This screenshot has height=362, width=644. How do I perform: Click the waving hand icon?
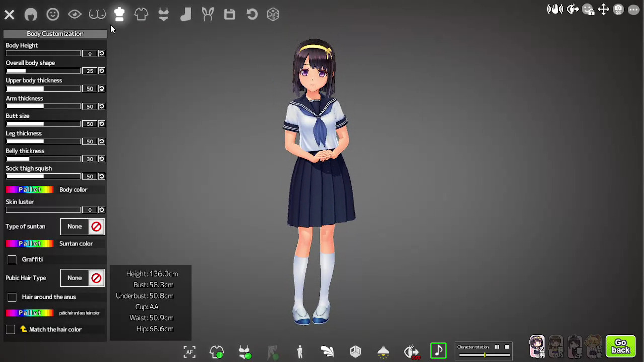click(x=555, y=9)
